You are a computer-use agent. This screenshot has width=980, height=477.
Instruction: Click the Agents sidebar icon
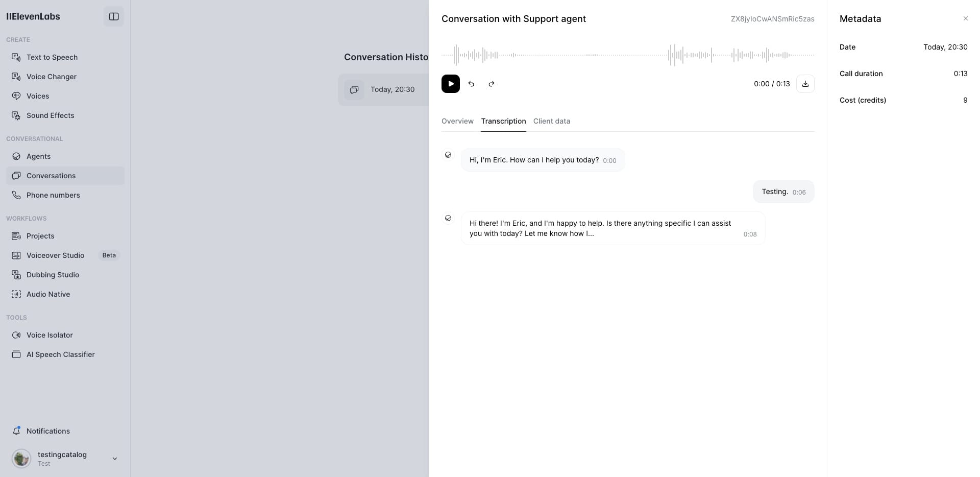point(16,156)
